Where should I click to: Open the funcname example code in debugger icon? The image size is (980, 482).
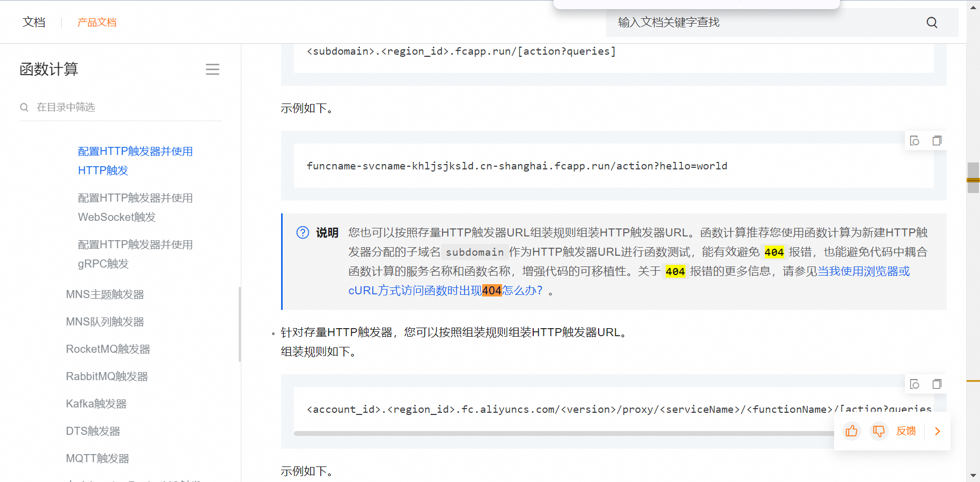(x=915, y=140)
